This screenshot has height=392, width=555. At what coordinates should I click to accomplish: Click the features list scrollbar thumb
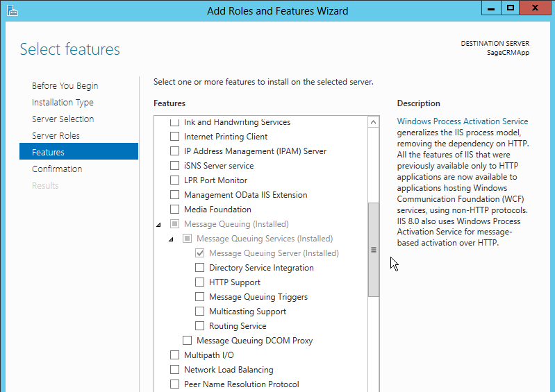[x=373, y=250]
